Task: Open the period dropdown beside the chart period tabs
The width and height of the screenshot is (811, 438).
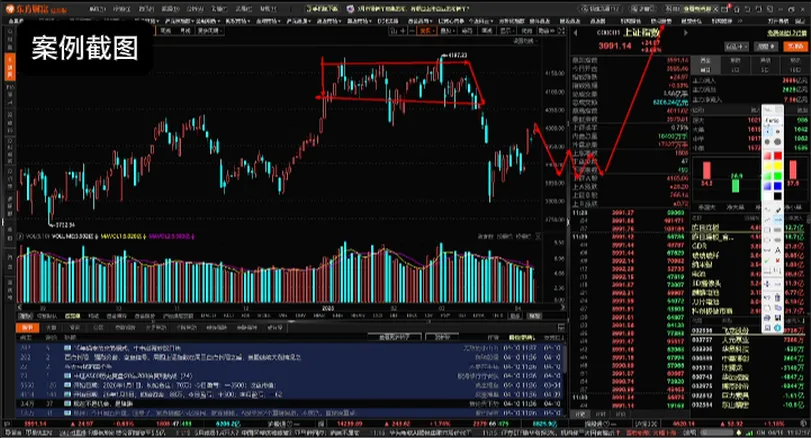Action: coord(209,31)
